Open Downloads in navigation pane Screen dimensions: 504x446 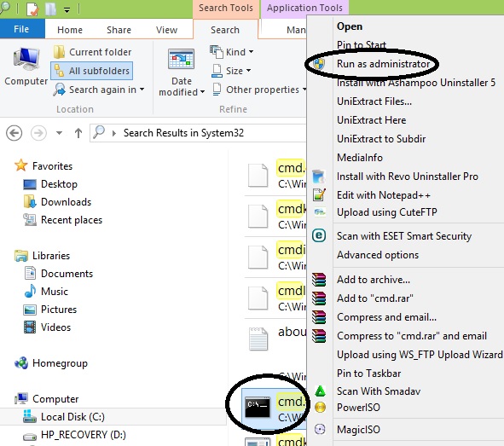pyautogui.click(x=57, y=202)
